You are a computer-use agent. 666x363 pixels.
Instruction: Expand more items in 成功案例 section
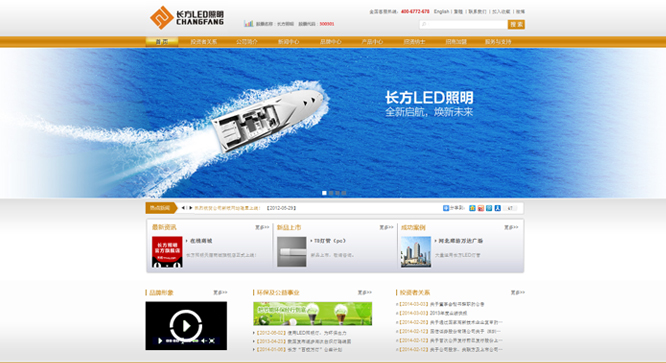pos(511,228)
